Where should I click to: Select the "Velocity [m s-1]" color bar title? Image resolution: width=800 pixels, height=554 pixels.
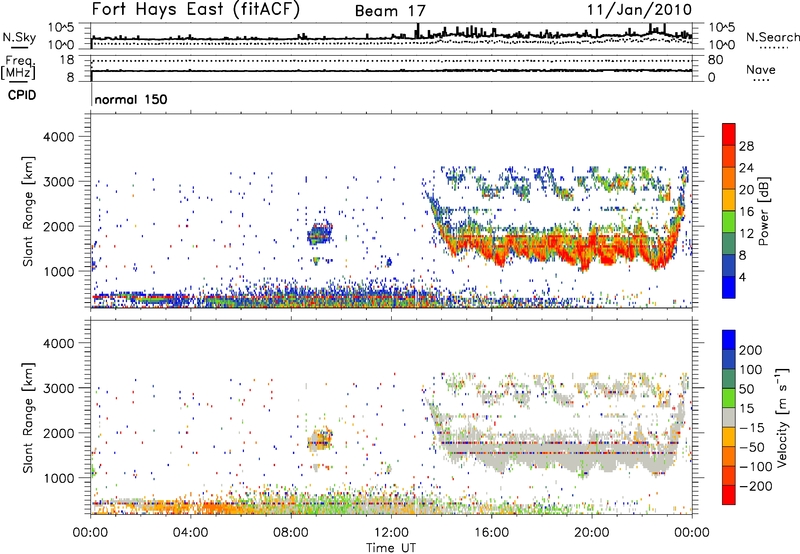click(782, 418)
